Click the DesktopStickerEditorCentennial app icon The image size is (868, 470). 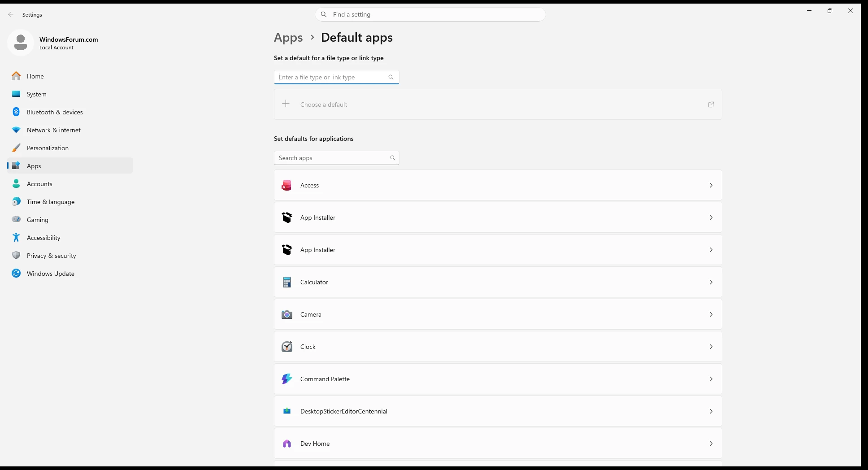tap(287, 411)
